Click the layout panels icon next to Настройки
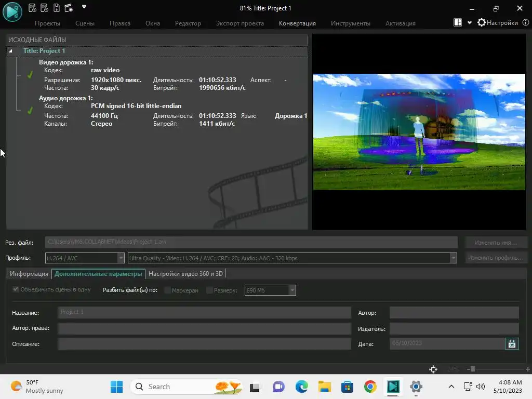The image size is (532, 399). [457, 22]
